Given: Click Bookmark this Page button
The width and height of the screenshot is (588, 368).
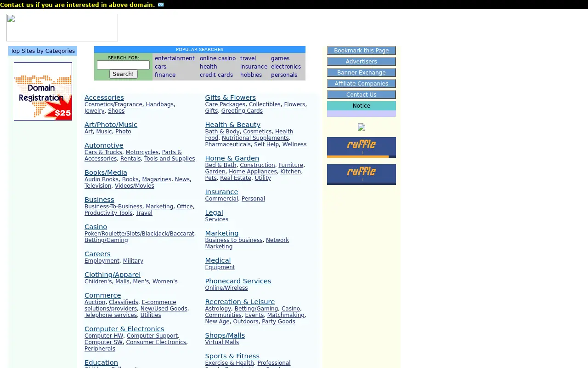Looking at the screenshot, I should (x=362, y=51).
